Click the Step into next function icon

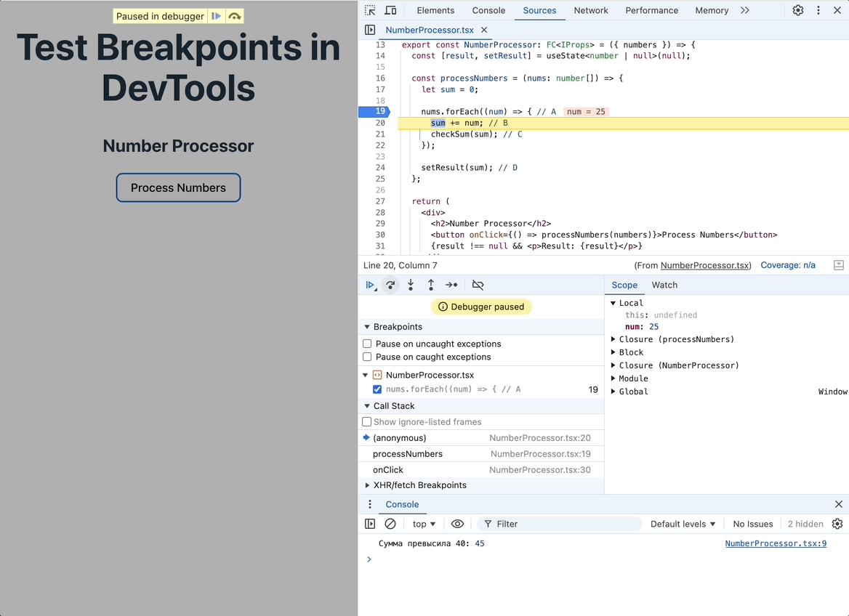[411, 285]
